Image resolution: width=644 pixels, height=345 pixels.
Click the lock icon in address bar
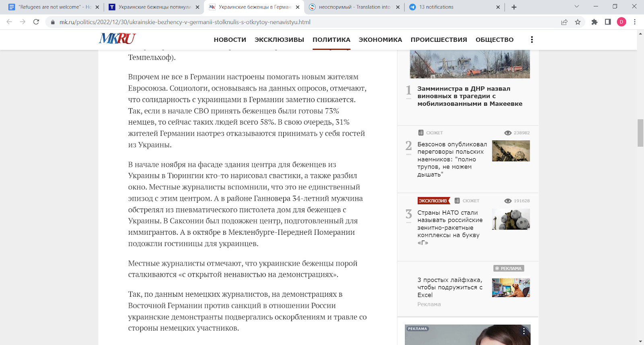(53, 22)
